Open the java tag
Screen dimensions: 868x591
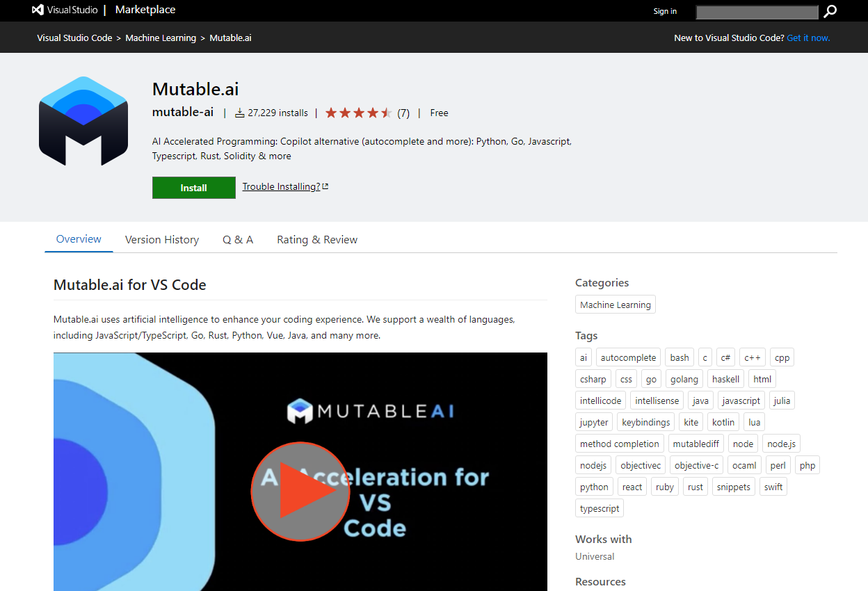[700, 400]
